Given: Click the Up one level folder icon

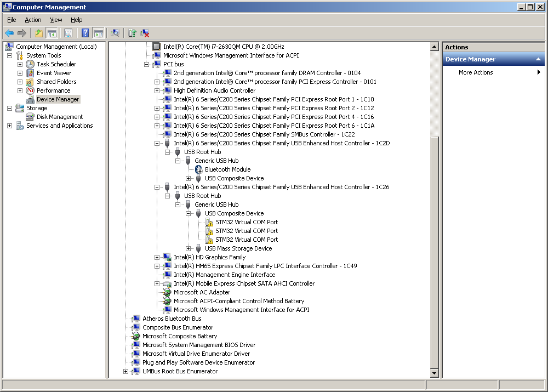Looking at the screenshot, I should point(39,33).
